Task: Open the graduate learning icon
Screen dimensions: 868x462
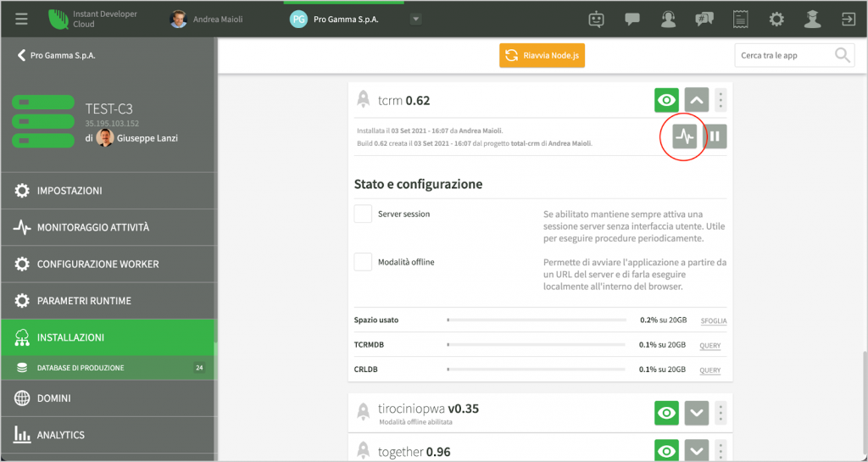Action: coord(813,19)
